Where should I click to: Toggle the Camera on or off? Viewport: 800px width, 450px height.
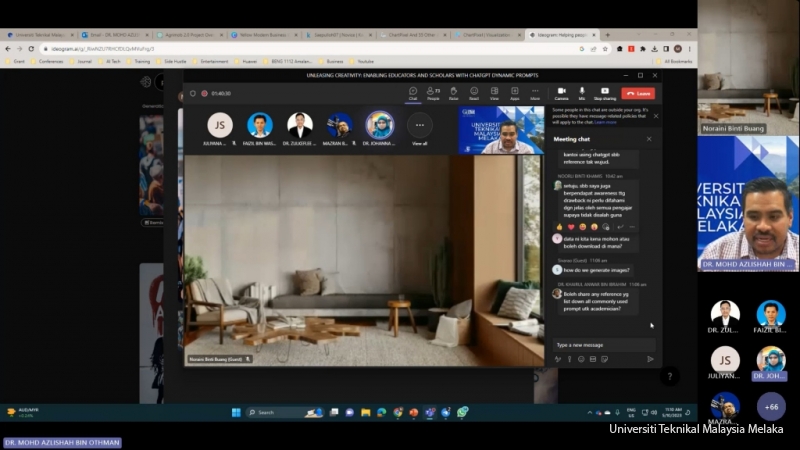tap(561, 92)
